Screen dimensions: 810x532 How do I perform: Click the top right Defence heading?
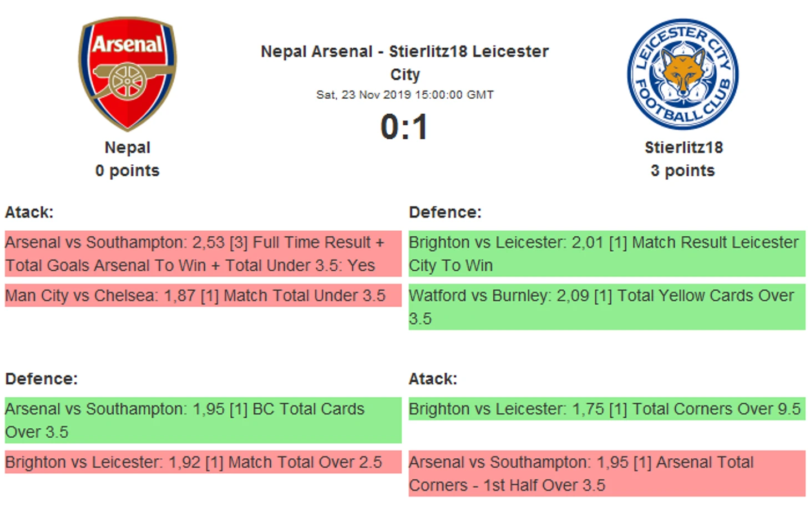(x=445, y=212)
